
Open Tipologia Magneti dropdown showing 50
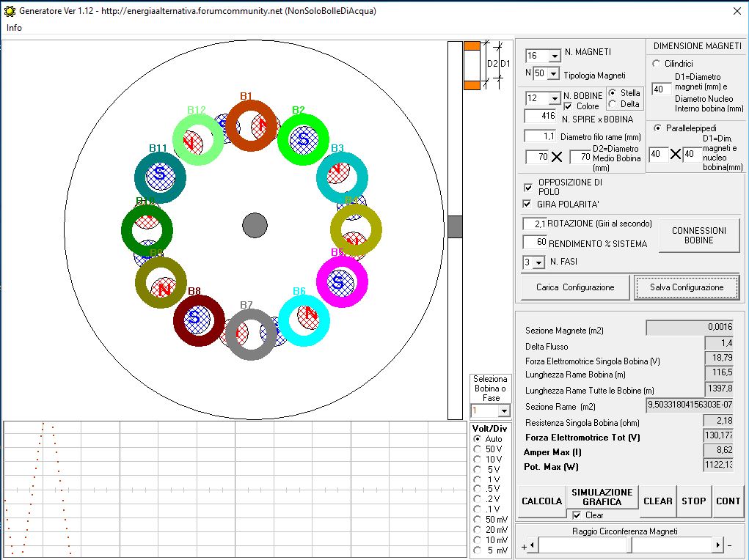coord(553,73)
